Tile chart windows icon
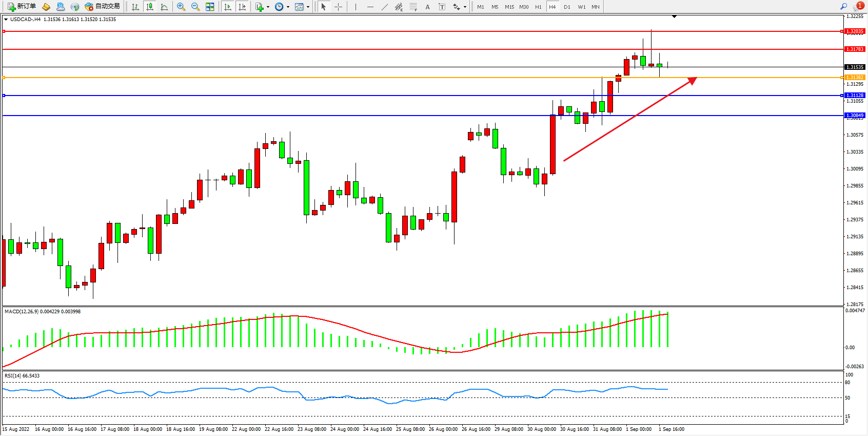This screenshot has height=436, width=868. 210,7
